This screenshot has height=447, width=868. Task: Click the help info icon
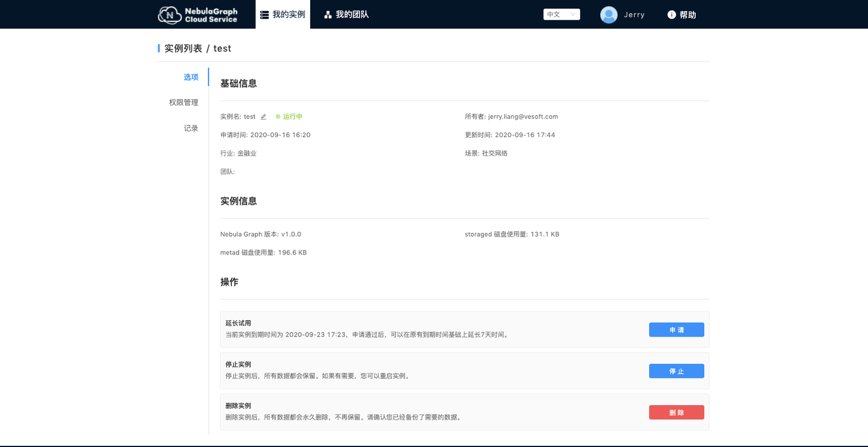(671, 15)
